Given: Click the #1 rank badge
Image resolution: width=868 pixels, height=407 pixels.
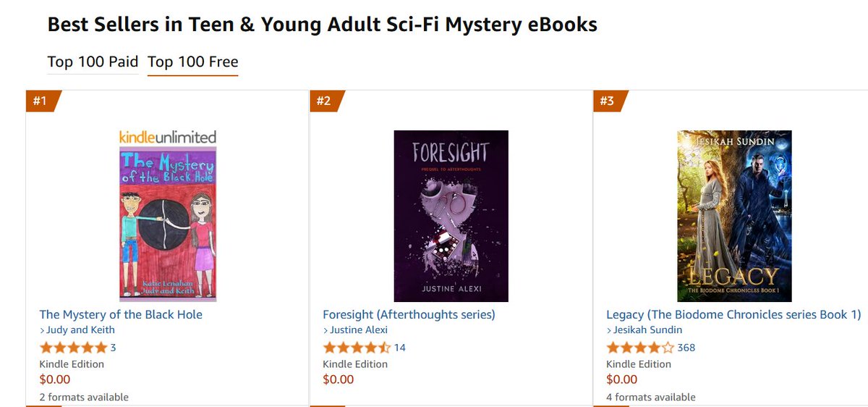Looking at the screenshot, I should [x=43, y=101].
